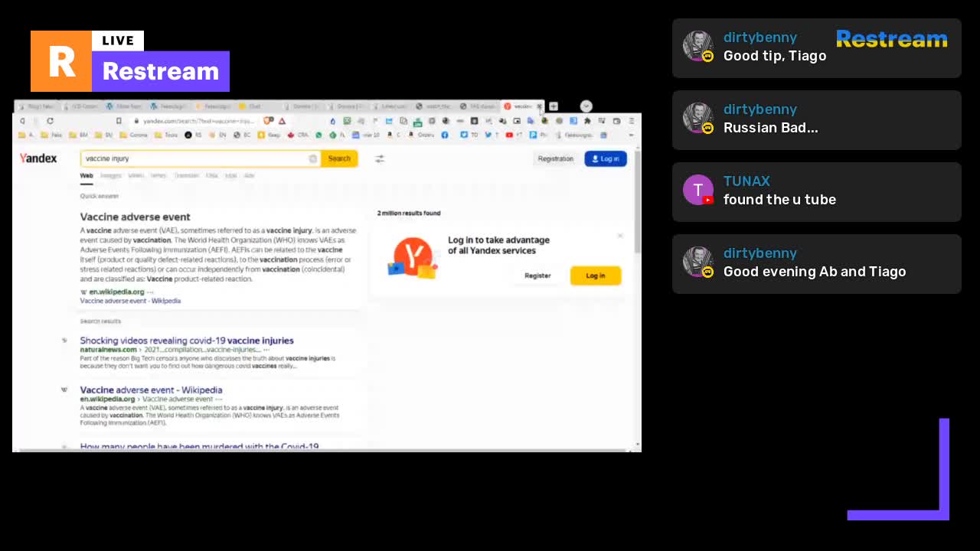The width and height of the screenshot is (980, 551).
Task: Click the Registration button in header
Action: 556,158
